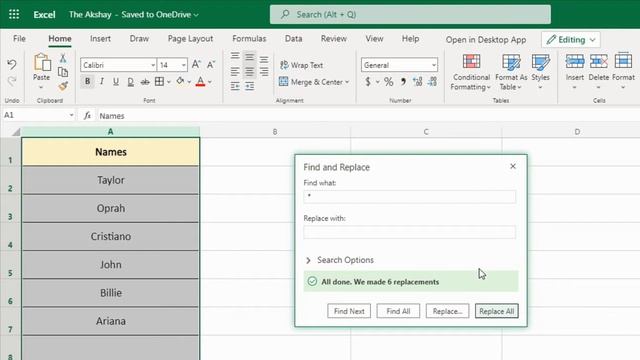Apply fill color bucket
The image size is (640, 360).
click(180, 81)
